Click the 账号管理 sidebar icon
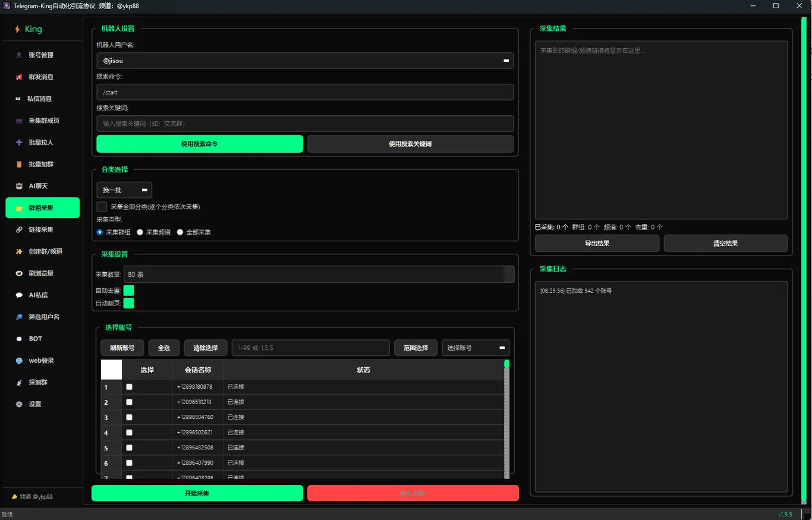 [19, 55]
